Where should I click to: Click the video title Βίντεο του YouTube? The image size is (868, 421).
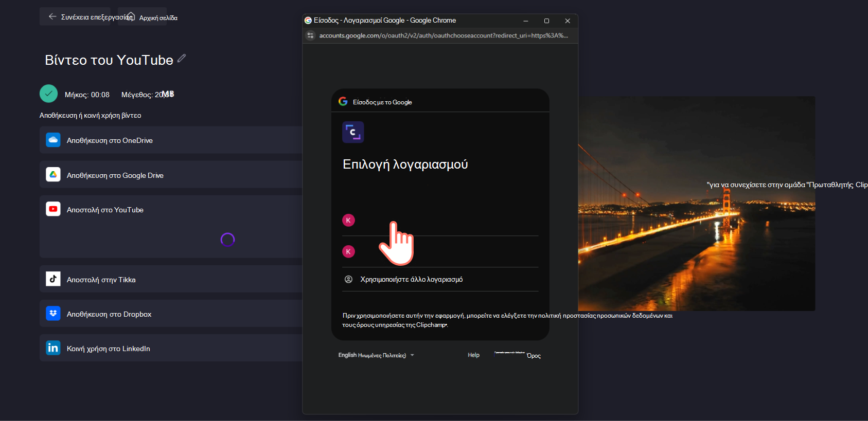(109, 60)
